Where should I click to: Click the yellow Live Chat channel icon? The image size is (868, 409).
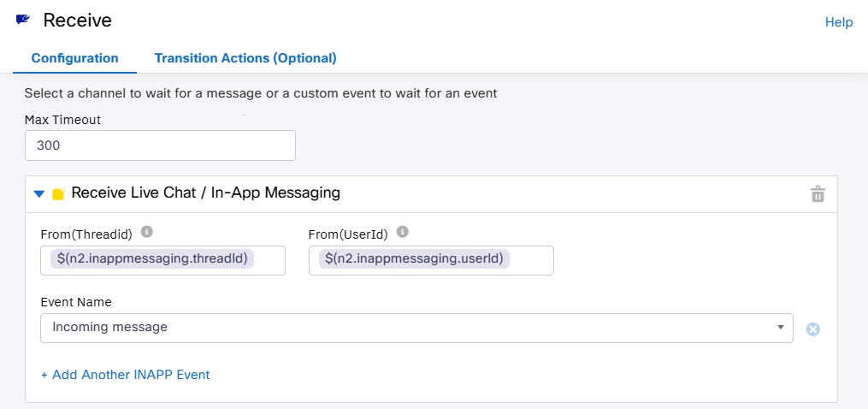point(58,194)
